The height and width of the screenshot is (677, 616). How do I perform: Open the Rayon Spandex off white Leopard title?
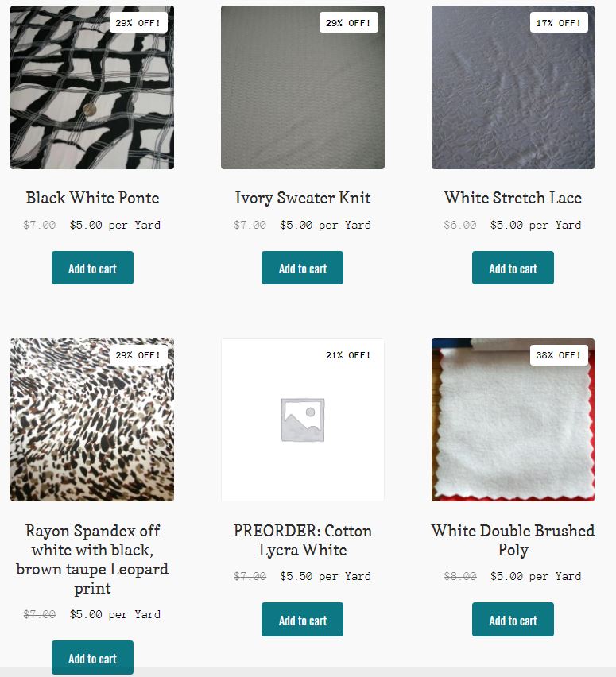click(92, 559)
